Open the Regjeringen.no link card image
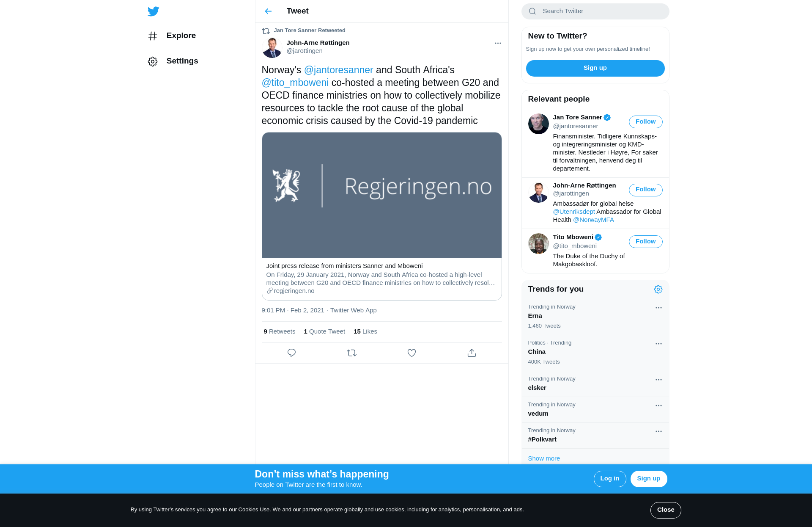The height and width of the screenshot is (527, 812). [x=381, y=195]
